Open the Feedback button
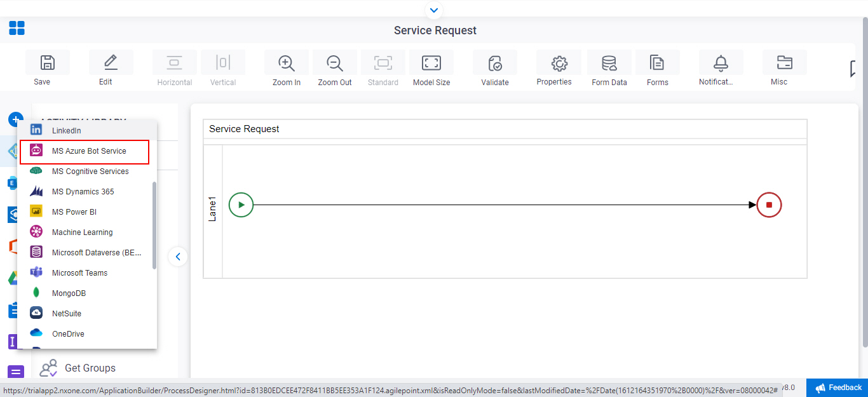 coord(837,387)
